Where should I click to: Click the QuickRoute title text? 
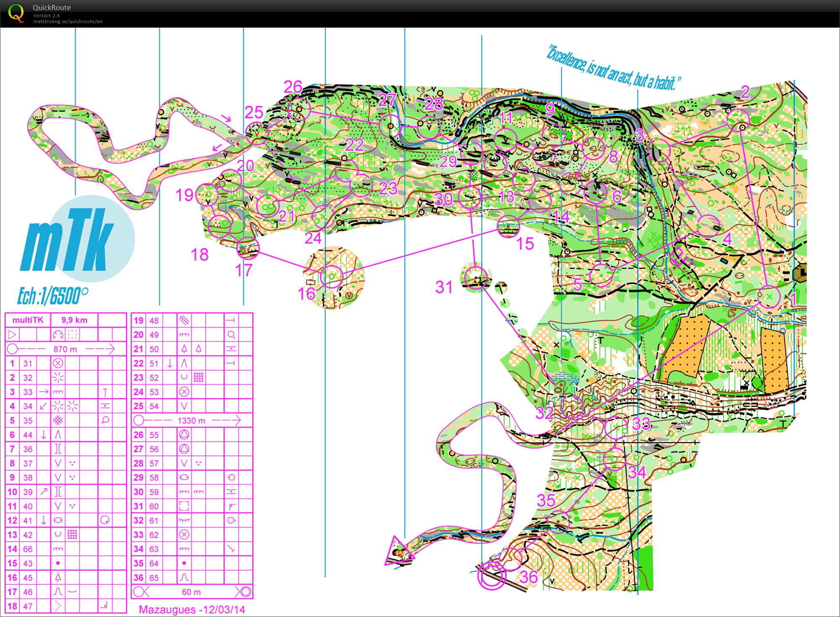pyautogui.click(x=52, y=8)
